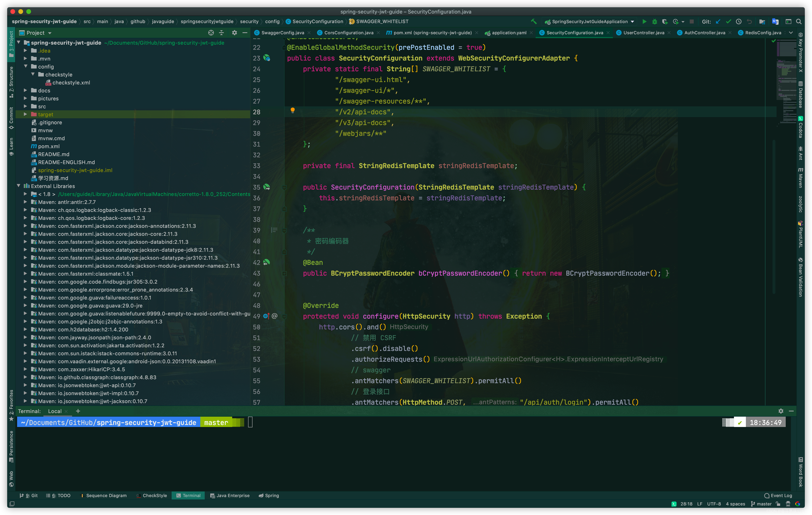Open the pom.xml editor tab
812x515 pixels.
pos(432,33)
